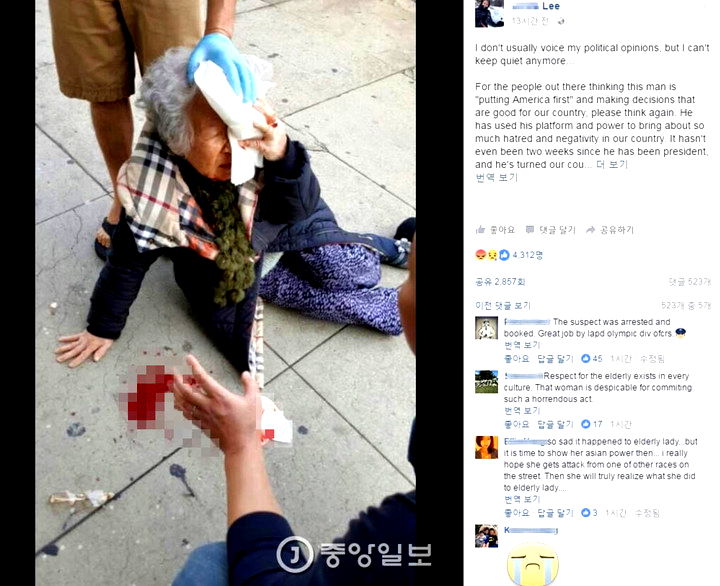
Task: Click 좋아요 under the lapd comment
Action: click(x=517, y=359)
